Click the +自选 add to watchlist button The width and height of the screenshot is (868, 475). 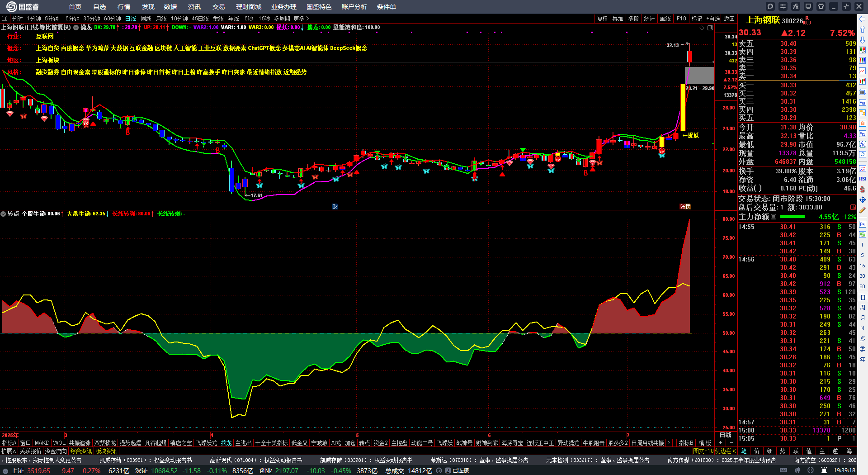click(x=713, y=19)
